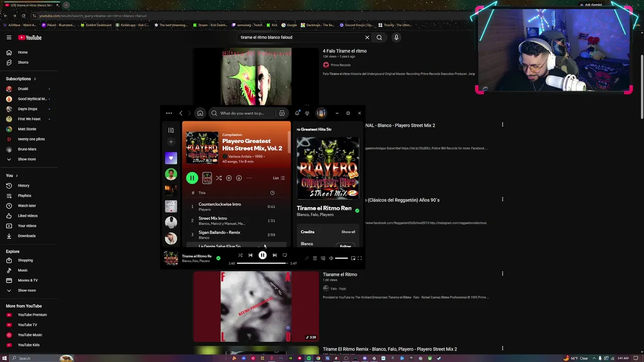Toggle saved checkmark beside Tírame el Ritmo title
Image resolution: width=644 pixels, height=362 pixels.
click(357, 211)
